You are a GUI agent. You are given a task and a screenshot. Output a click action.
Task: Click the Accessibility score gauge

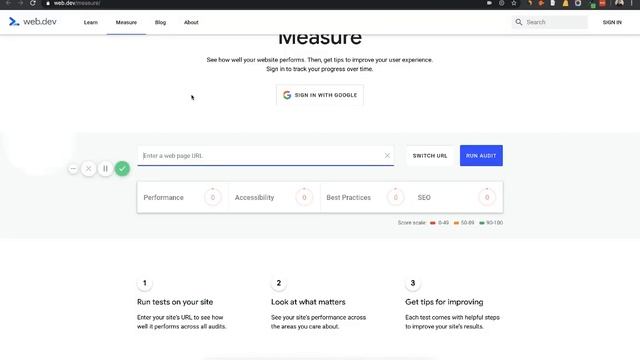[304, 197]
